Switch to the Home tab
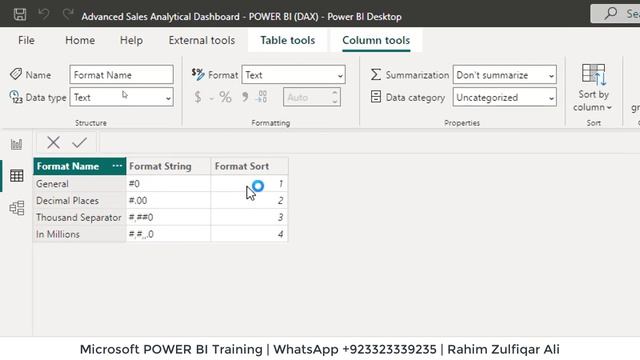This screenshot has height=360, width=640. point(80,40)
